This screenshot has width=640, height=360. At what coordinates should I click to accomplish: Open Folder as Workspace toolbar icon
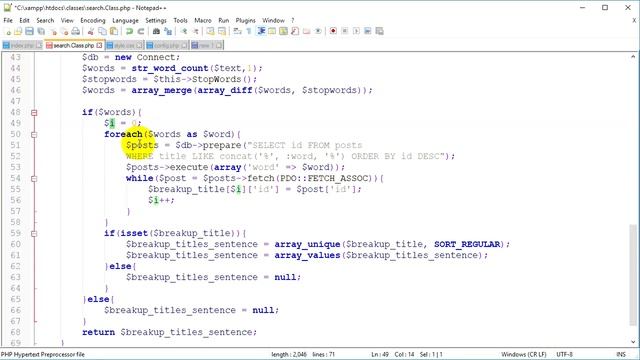click(x=306, y=31)
